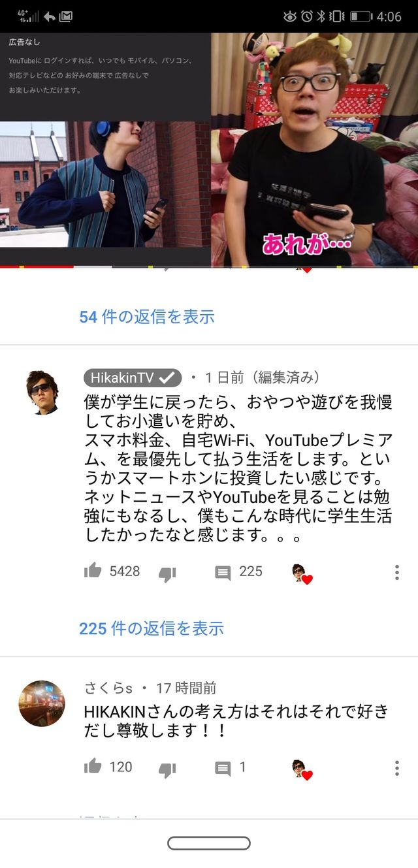Expand 54 件の返信を表示
The image size is (418, 868).
(147, 317)
